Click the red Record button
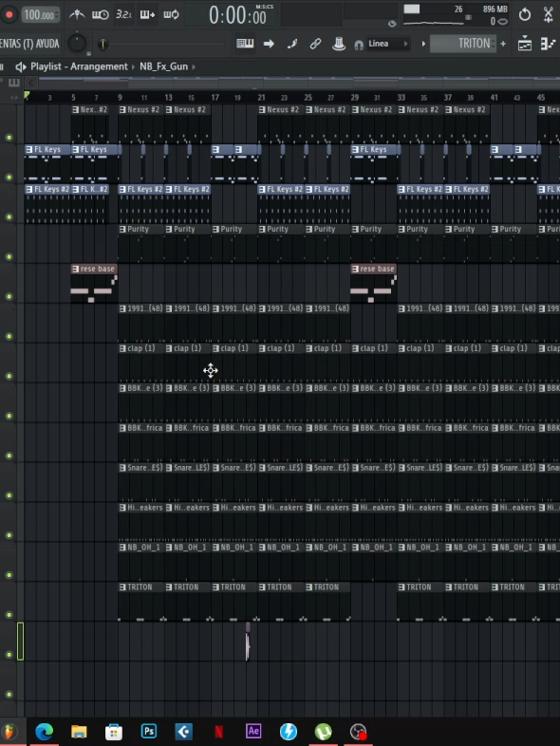The image size is (560, 746). tap(9, 15)
